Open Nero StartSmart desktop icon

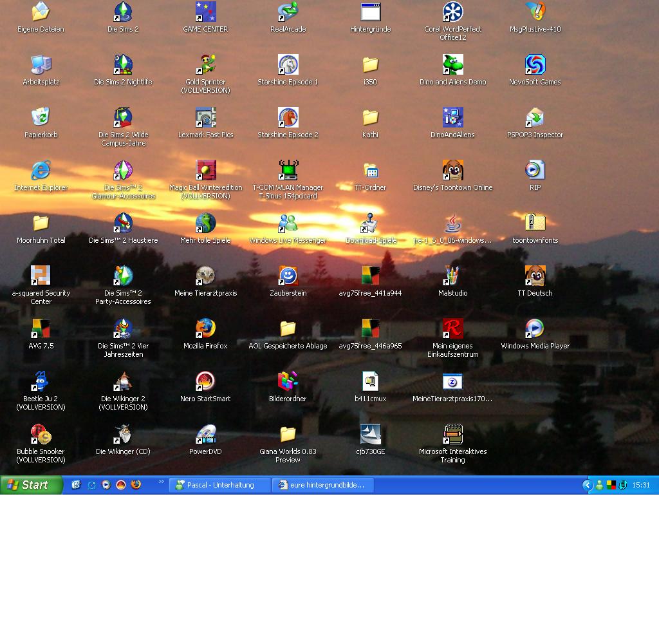click(x=205, y=382)
